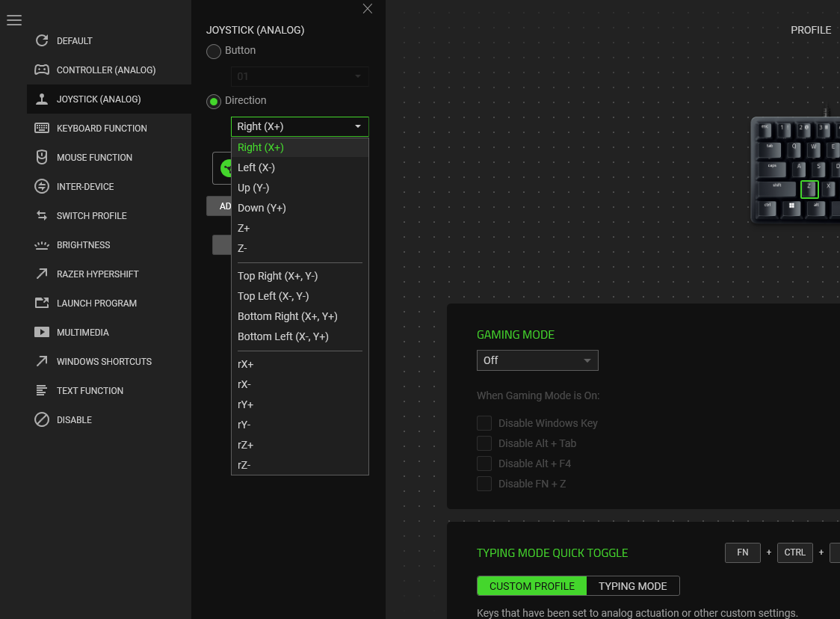This screenshot has height=619, width=840.
Task: Close the Joystick (Analog) panel
Action: click(367, 9)
